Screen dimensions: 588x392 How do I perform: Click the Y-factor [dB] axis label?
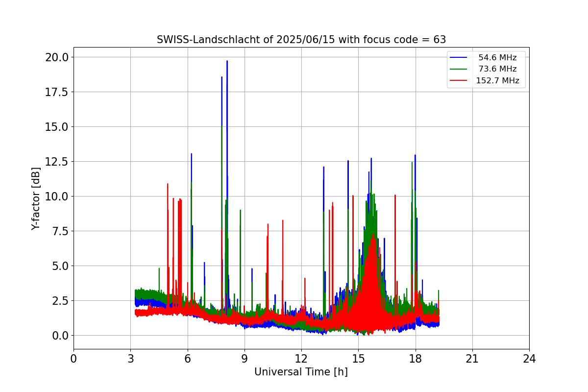[x=35, y=198]
